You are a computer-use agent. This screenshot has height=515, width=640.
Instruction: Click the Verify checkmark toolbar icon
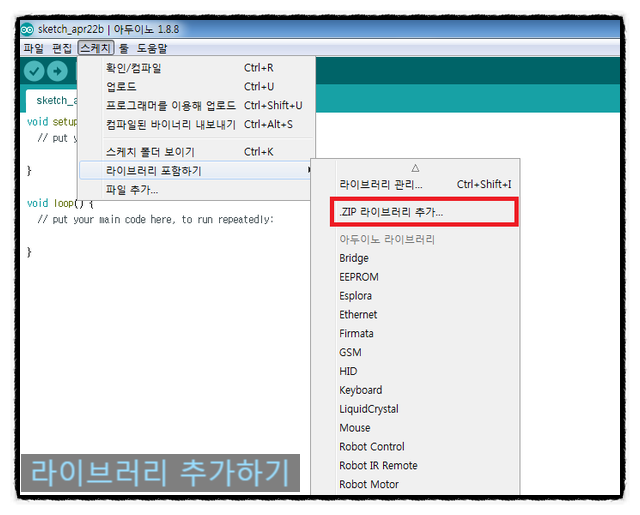(x=34, y=71)
